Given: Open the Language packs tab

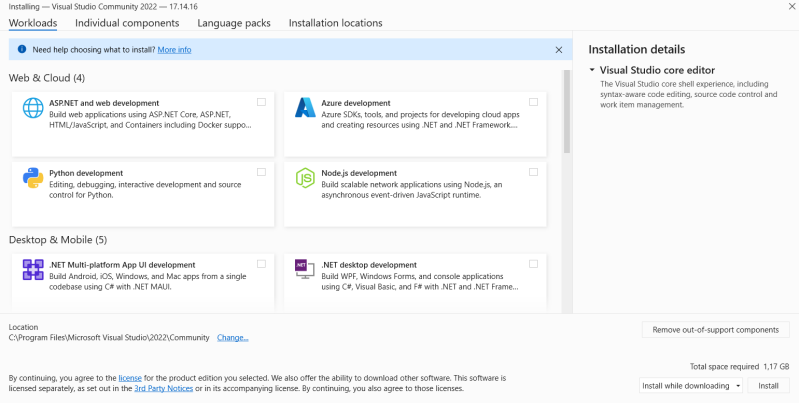Looking at the screenshot, I should click(x=233, y=22).
